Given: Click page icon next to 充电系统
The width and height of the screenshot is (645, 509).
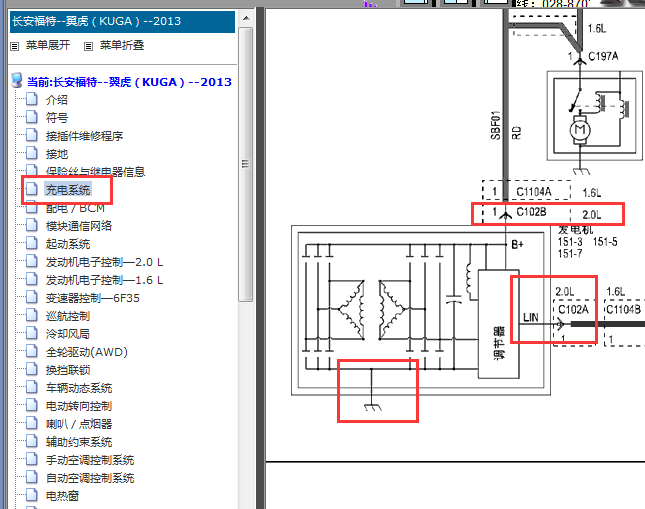Looking at the screenshot, I should tap(32, 189).
